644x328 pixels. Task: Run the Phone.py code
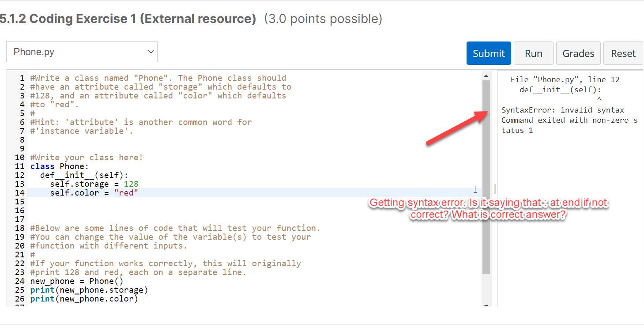pos(533,53)
